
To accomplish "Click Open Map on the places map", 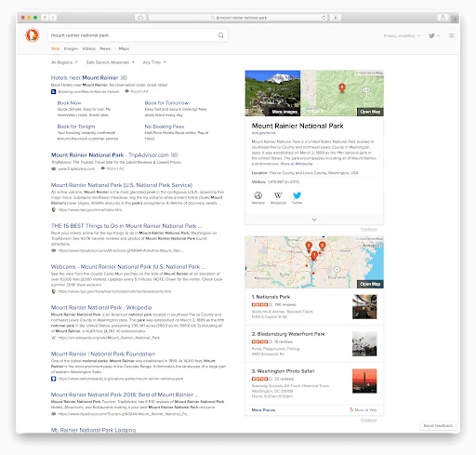I will coord(370,284).
